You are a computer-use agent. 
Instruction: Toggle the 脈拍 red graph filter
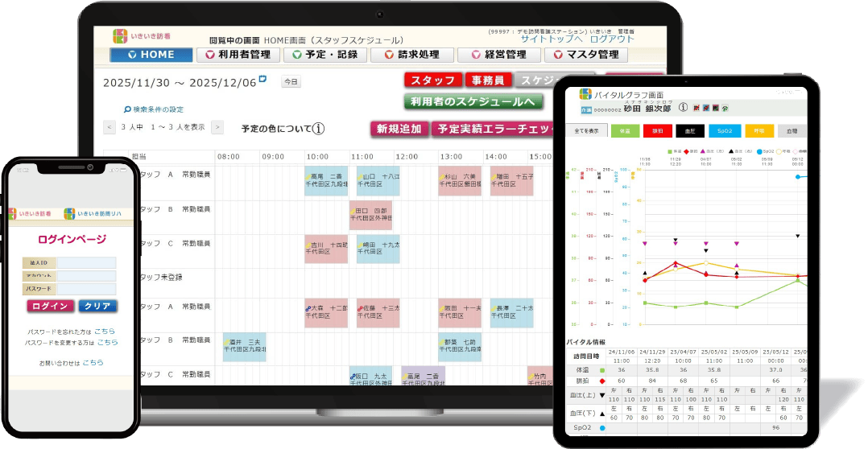coord(658,131)
